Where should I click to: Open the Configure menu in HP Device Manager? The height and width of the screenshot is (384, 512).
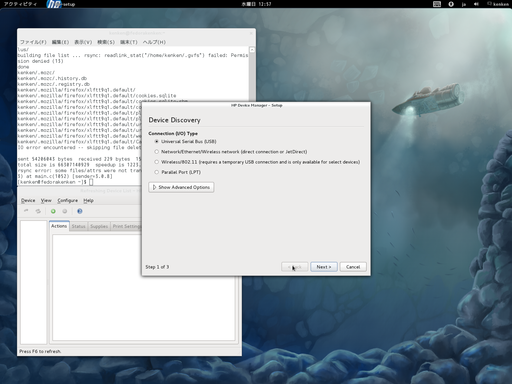pos(67,200)
